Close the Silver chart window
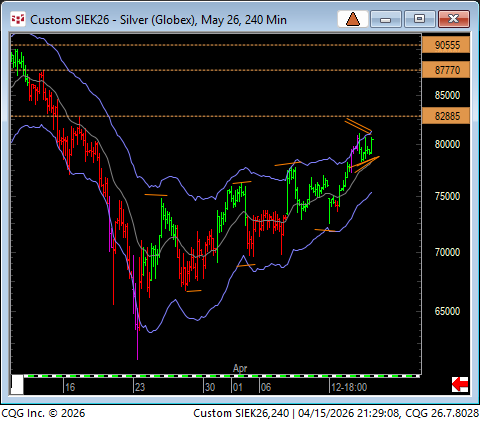 tap(454, 19)
